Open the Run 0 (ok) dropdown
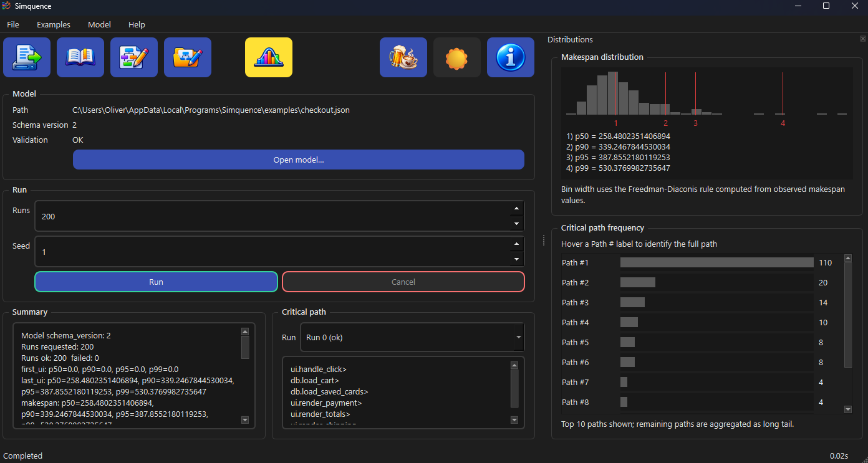868x463 pixels. coord(412,337)
